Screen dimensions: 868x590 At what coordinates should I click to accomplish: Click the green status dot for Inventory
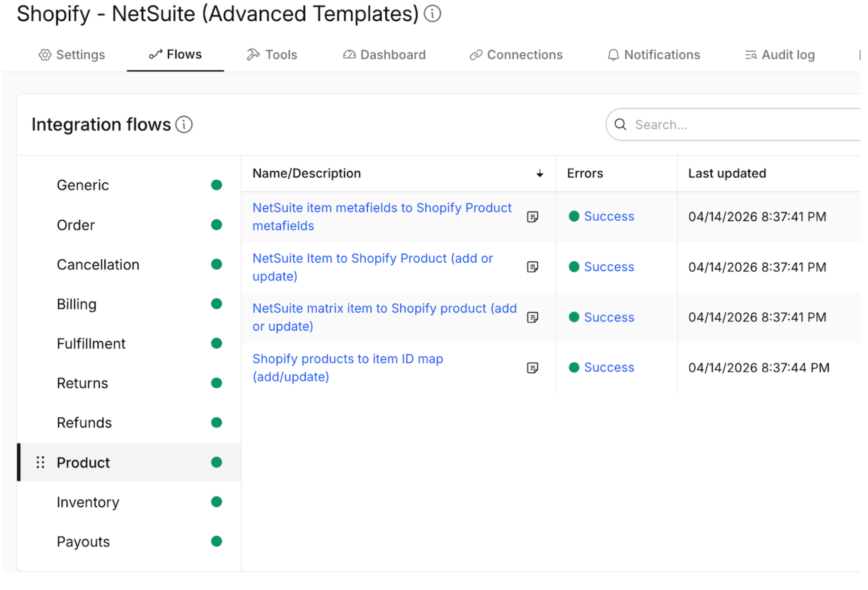[216, 502]
